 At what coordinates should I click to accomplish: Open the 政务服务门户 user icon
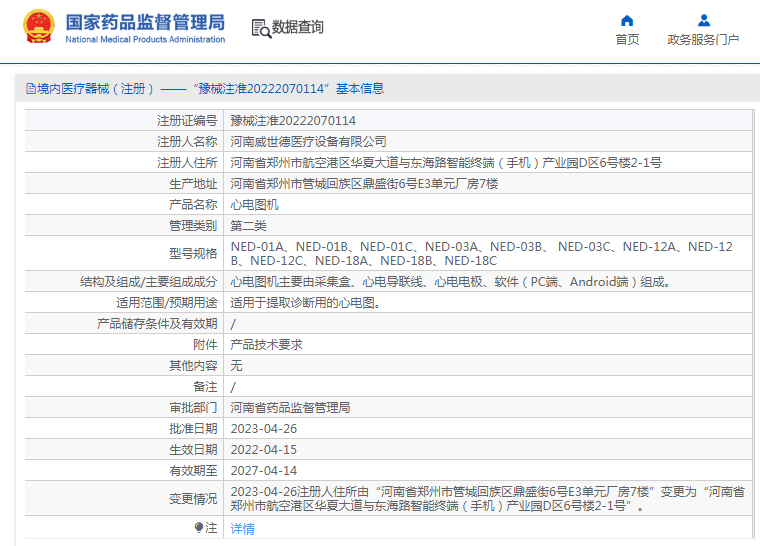point(704,20)
